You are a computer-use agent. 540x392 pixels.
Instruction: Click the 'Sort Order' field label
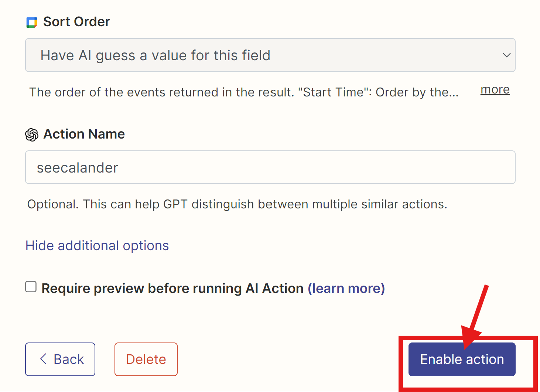77,22
